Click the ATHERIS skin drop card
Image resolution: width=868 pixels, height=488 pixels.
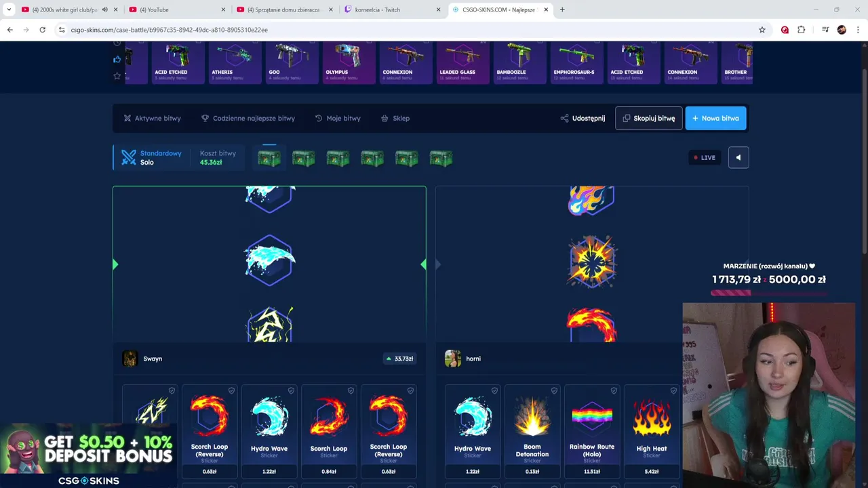(x=235, y=62)
